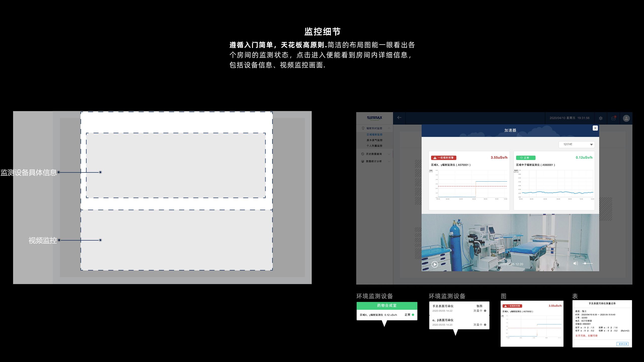The height and width of the screenshot is (362, 644).
Task: Click the red 一级辐射报警 alarm badge
Action: click(x=444, y=158)
